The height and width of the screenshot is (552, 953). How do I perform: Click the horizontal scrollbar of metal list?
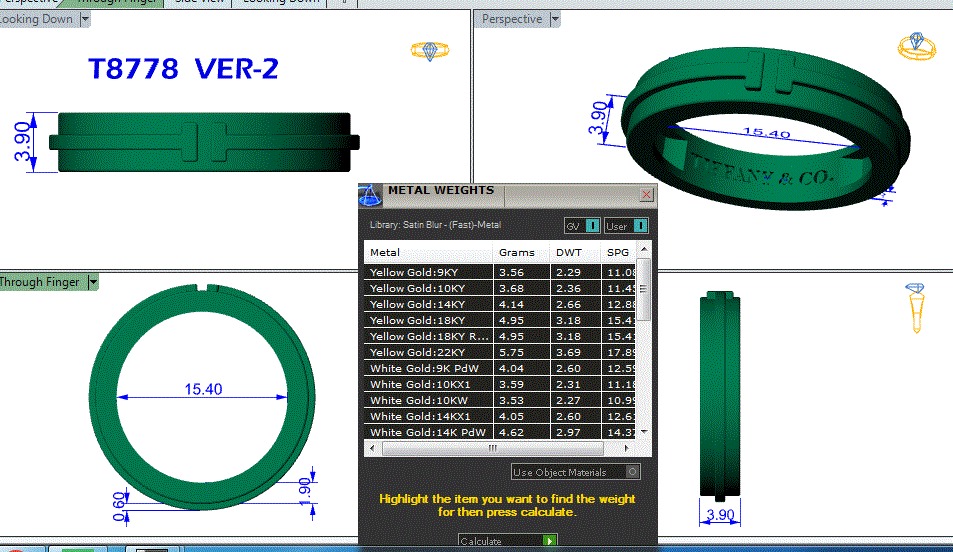[500, 449]
